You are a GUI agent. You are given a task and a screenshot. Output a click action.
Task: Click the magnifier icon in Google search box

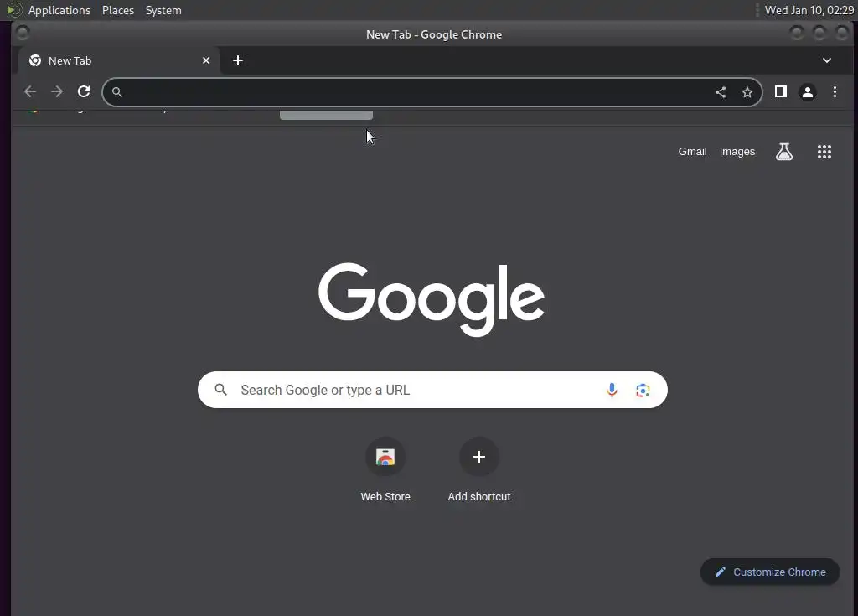click(220, 390)
